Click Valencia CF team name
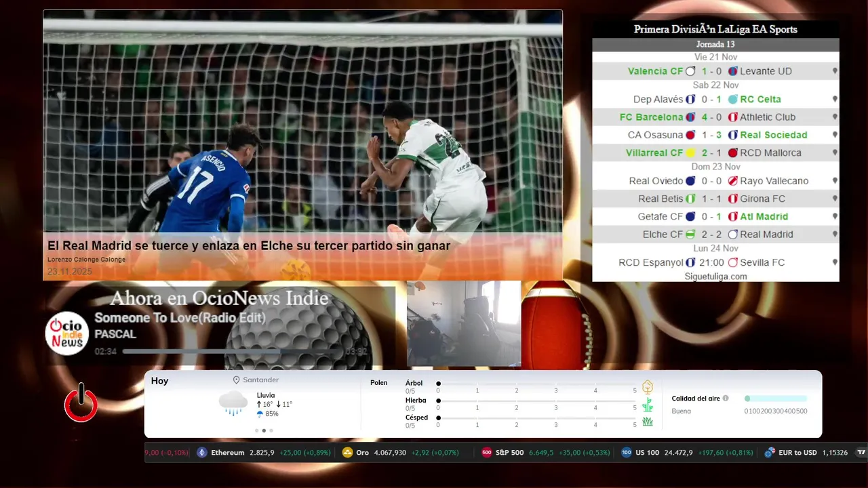The image size is (868, 488). (x=656, y=71)
